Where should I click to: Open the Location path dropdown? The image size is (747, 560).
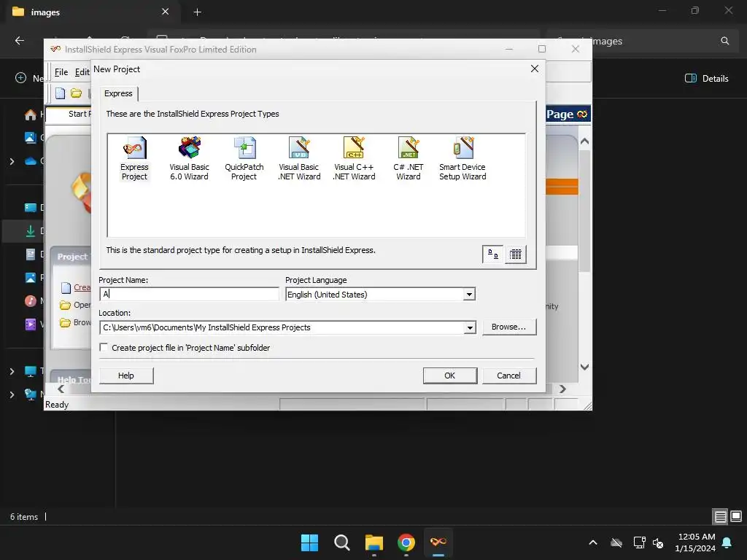[x=471, y=327]
